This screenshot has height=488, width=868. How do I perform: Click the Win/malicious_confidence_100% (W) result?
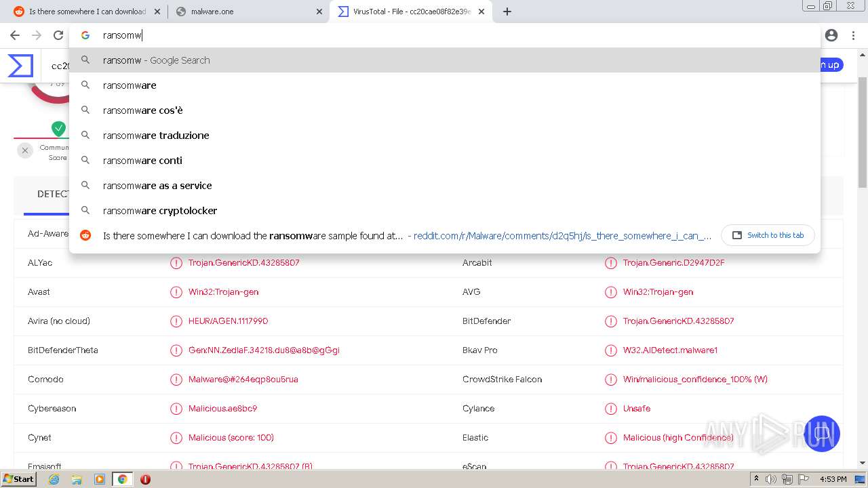point(695,380)
